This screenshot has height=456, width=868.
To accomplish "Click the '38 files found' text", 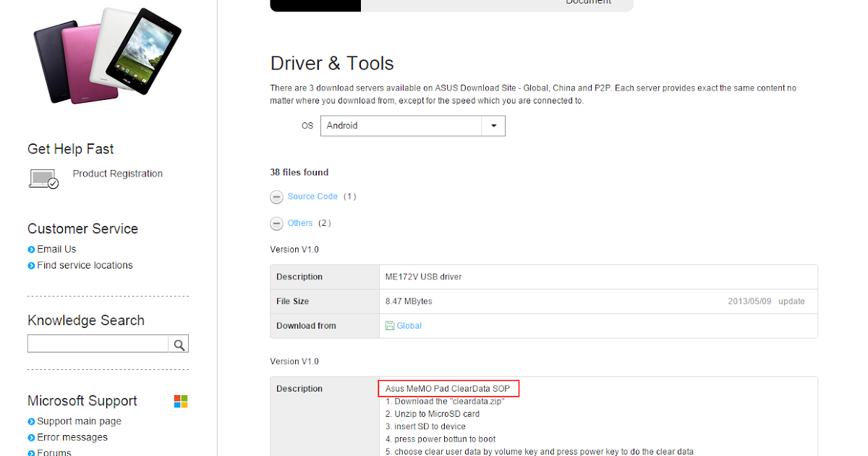I will [x=299, y=172].
